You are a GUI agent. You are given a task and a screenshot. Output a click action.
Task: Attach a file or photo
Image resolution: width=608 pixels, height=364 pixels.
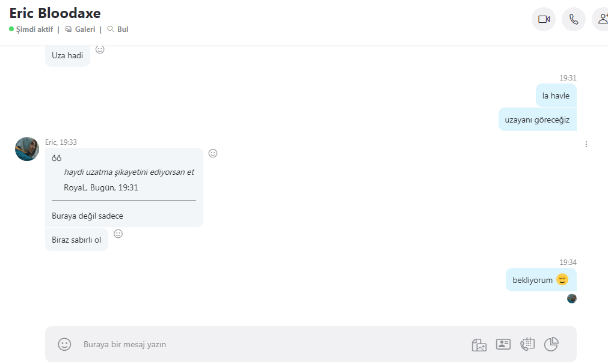pyautogui.click(x=479, y=344)
